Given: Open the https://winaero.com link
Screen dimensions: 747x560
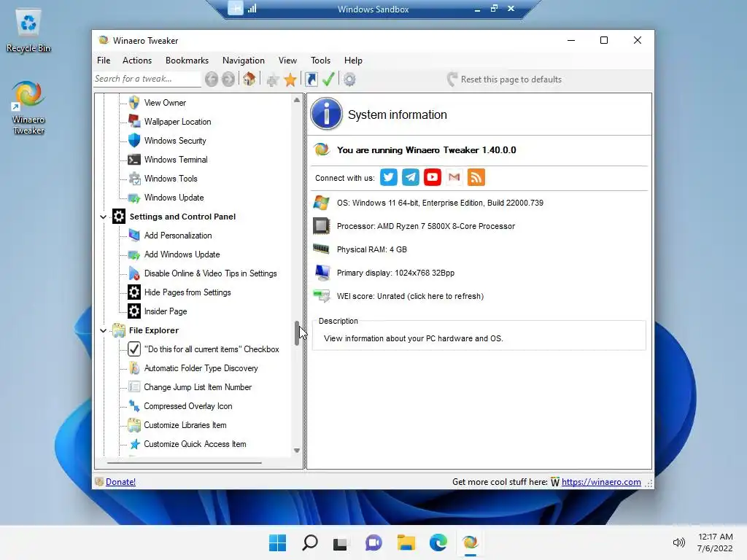Looking at the screenshot, I should point(601,482).
